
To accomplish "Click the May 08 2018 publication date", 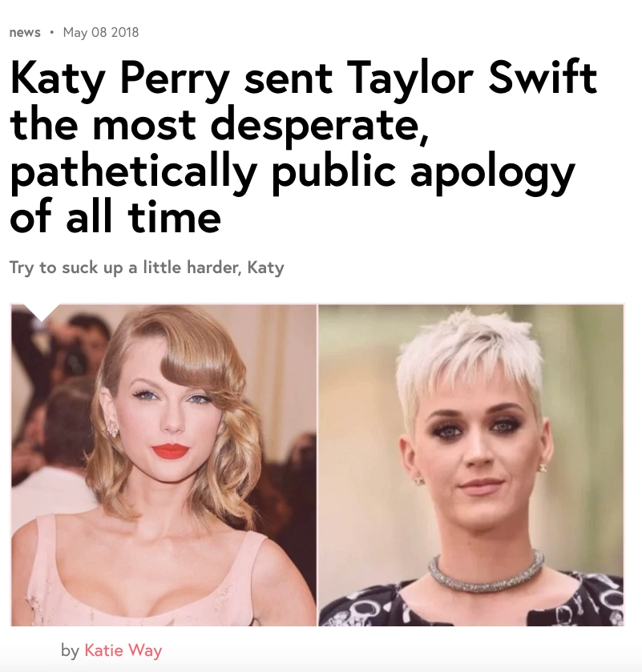I will click(x=101, y=33).
